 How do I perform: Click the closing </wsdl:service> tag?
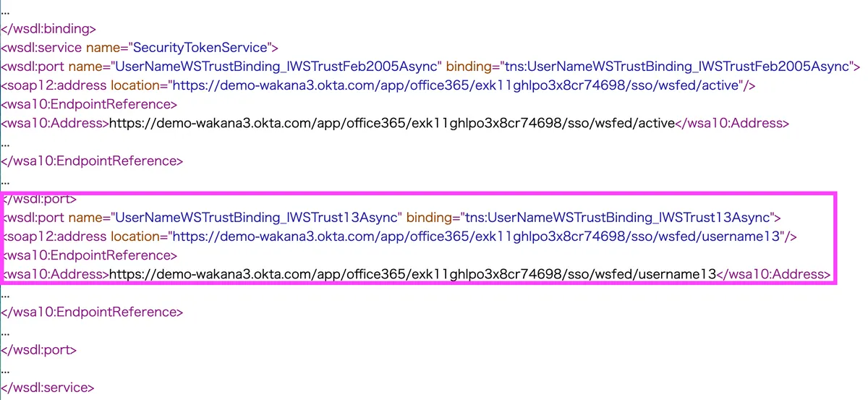pos(48,387)
